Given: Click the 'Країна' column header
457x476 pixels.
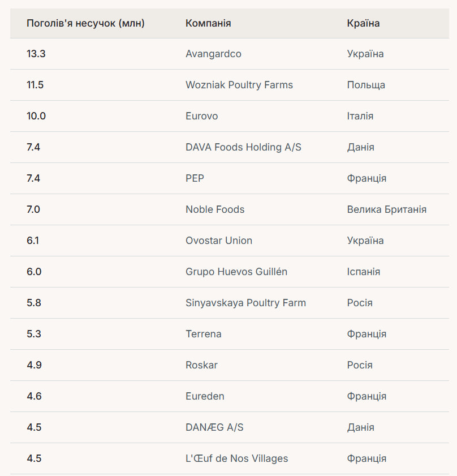Looking at the screenshot, I should [x=363, y=23].
